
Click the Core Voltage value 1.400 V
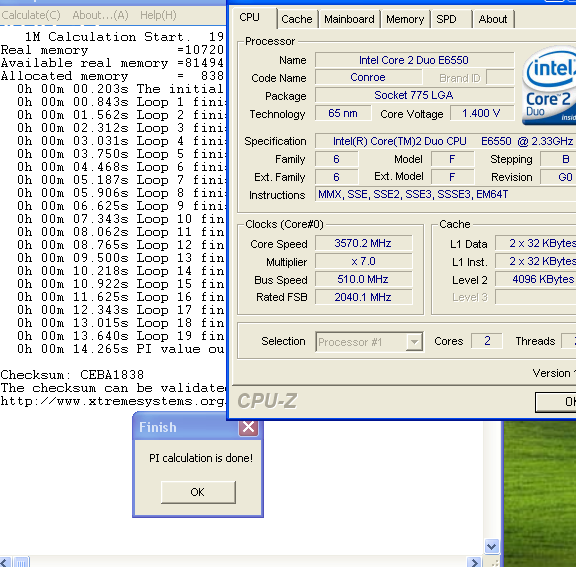tap(482, 113)
